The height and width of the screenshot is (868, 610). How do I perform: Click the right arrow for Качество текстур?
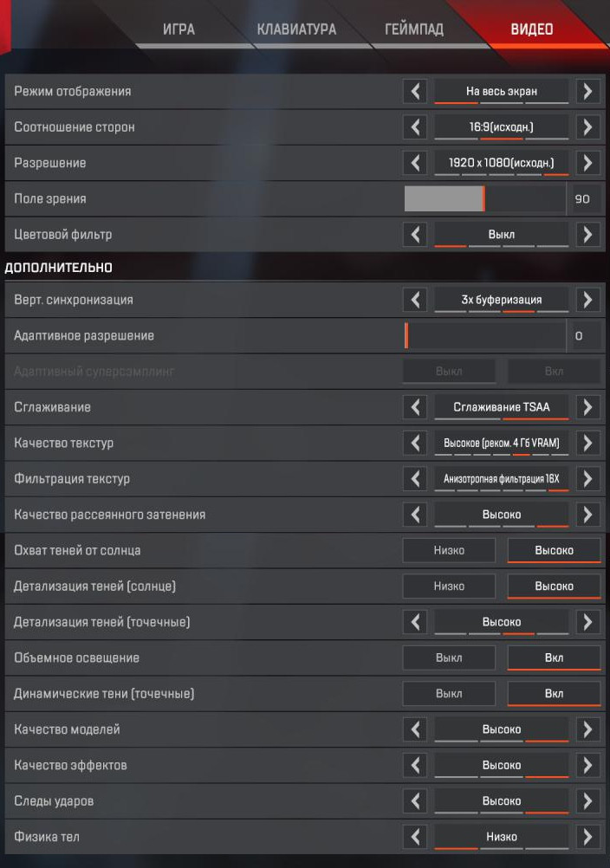tap(587, 443)
